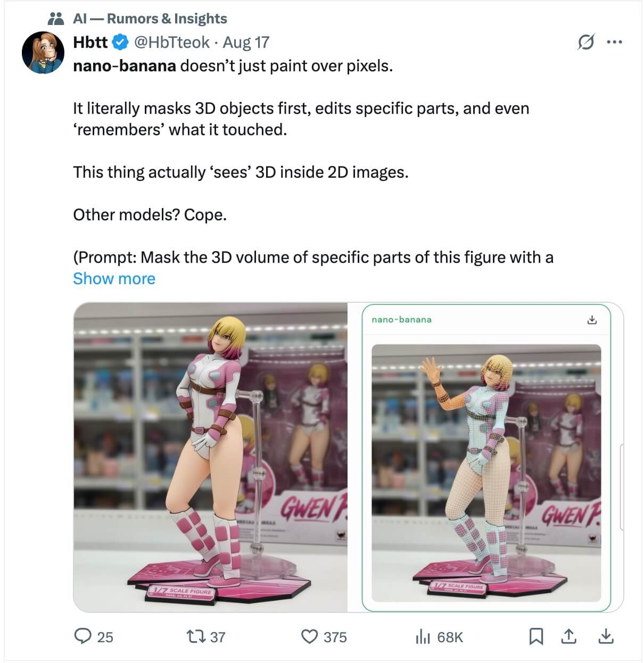Click the reply speech bubble icon
This screenshot has height=663, width=644.
coord(82,636)
